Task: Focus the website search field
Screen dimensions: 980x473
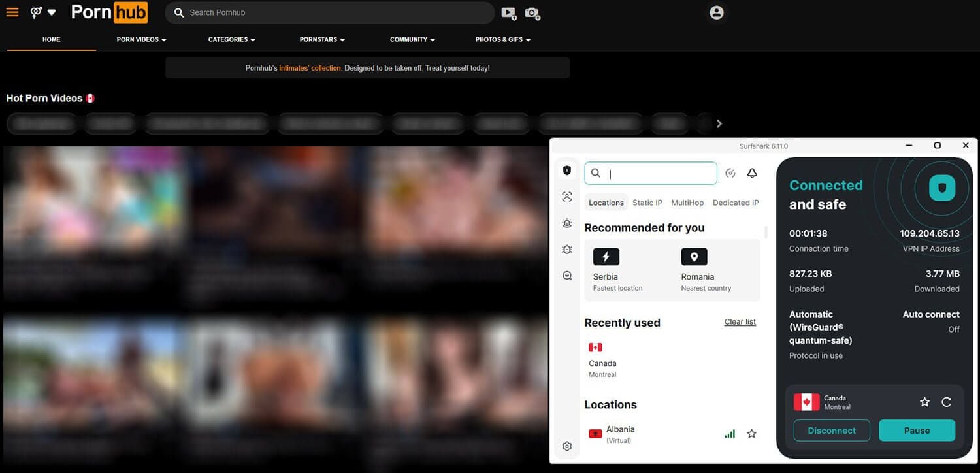Action: coord(330,12)
